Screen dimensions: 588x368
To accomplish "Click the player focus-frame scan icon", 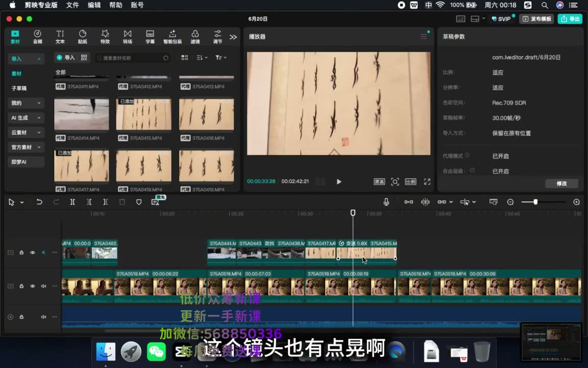I will point(395,182).
